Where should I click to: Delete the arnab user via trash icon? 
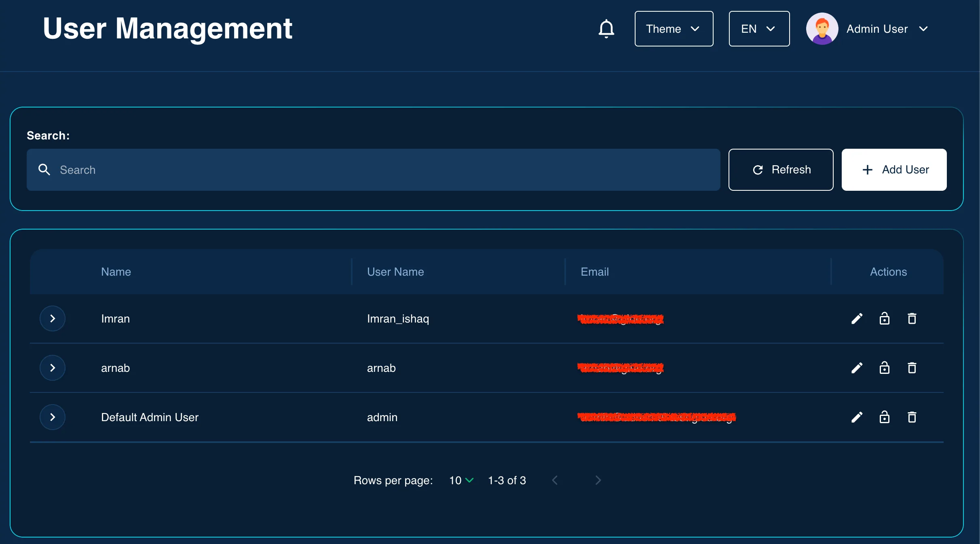click(912, 368)
